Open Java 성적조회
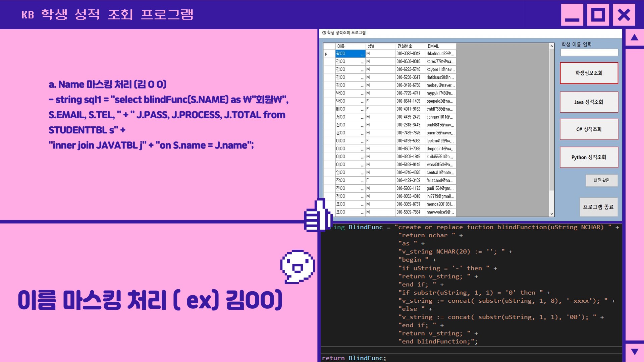 [589, 102]
